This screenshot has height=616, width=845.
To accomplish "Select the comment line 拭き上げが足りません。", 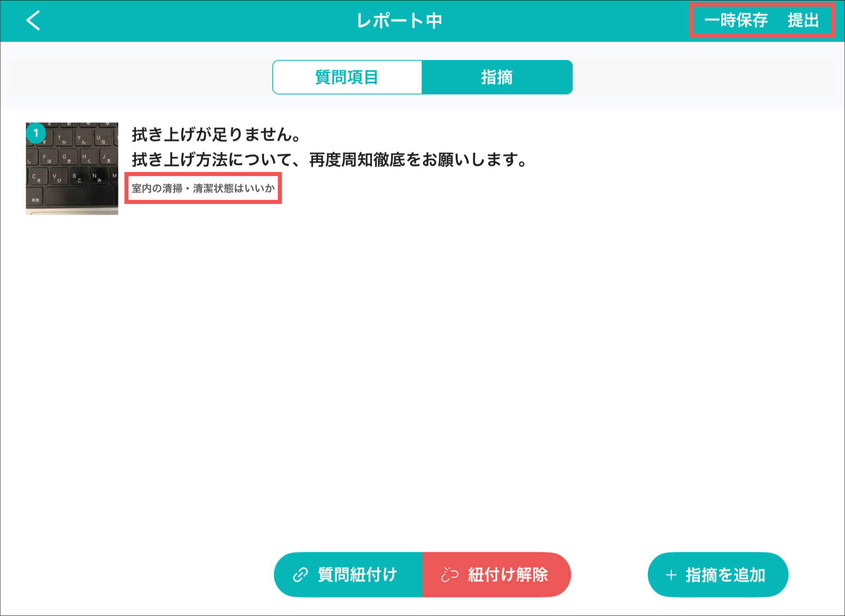I will [x=216, y=135].
